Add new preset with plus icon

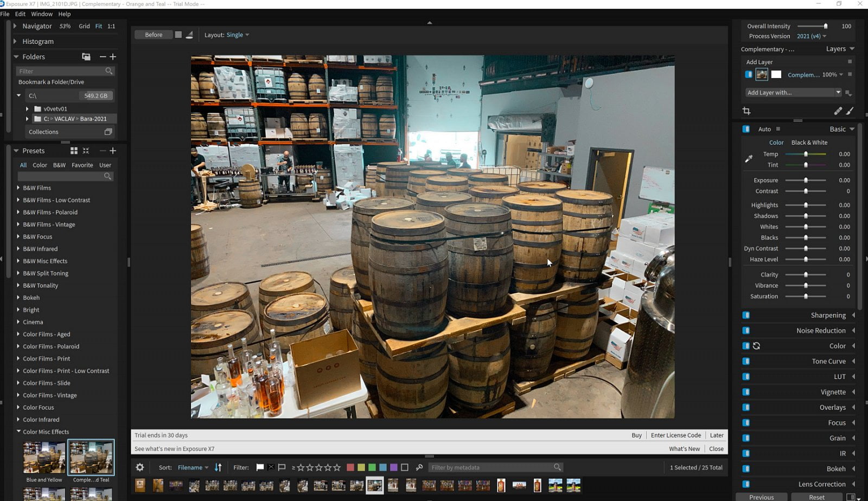tap(113, 151)
